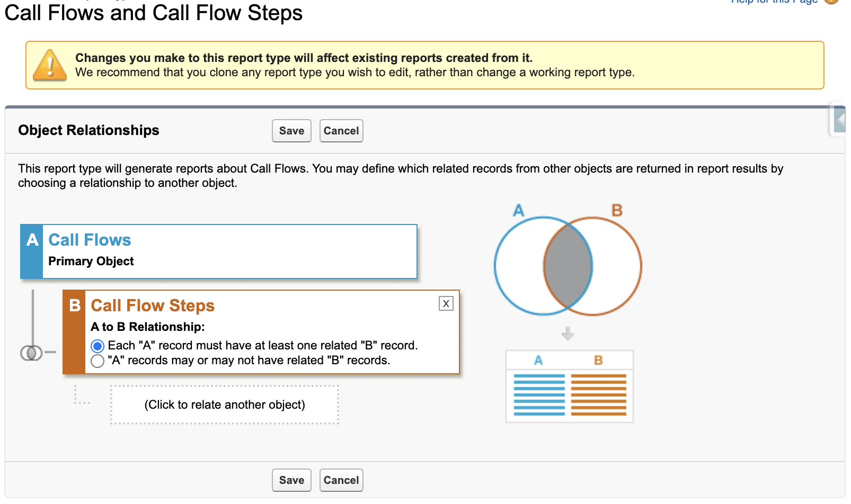Click the bottom Save button
The image size is (851, 504).
[291, 480]
